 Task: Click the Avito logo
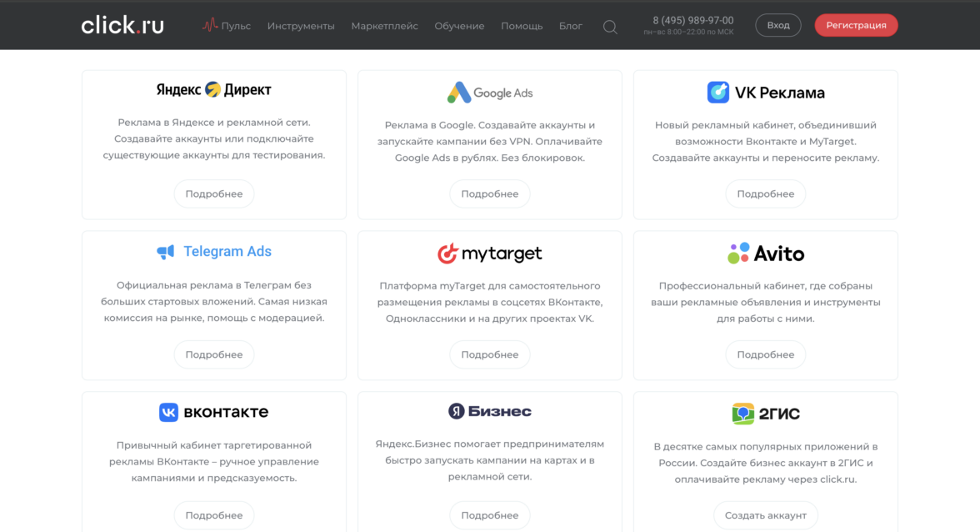coord(766,253)
